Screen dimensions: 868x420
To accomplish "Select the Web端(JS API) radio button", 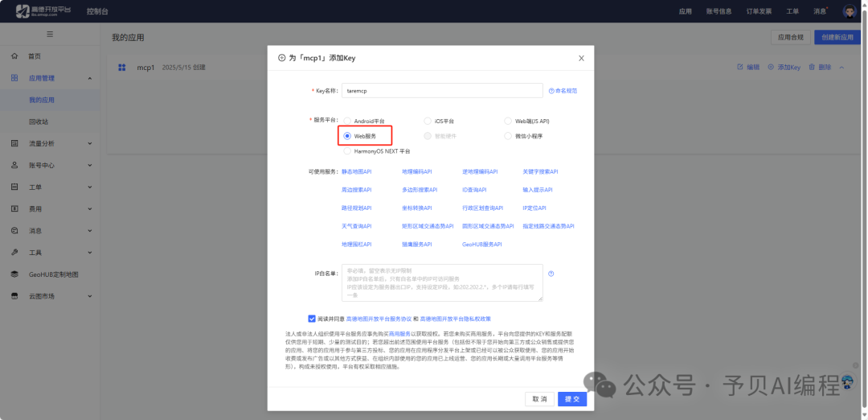I will 508,121.
